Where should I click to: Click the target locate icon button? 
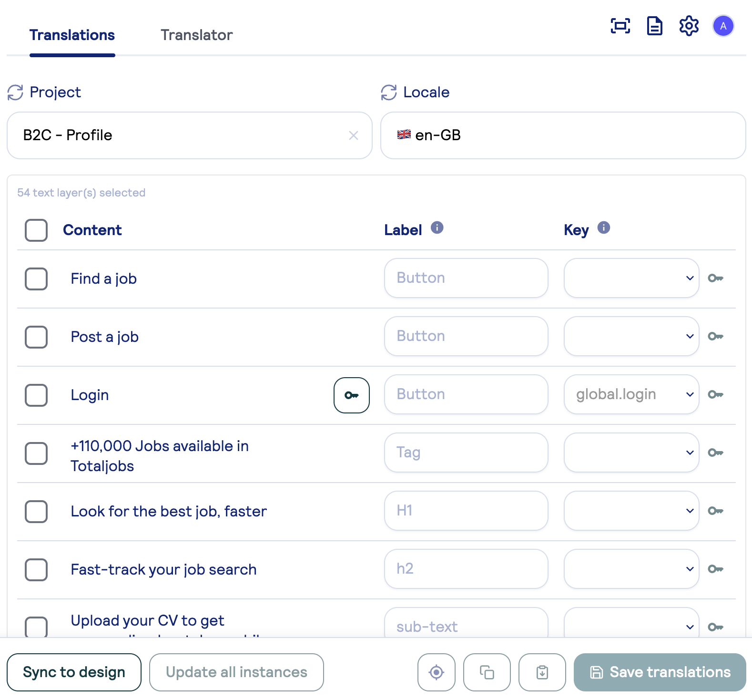[437, 672]
